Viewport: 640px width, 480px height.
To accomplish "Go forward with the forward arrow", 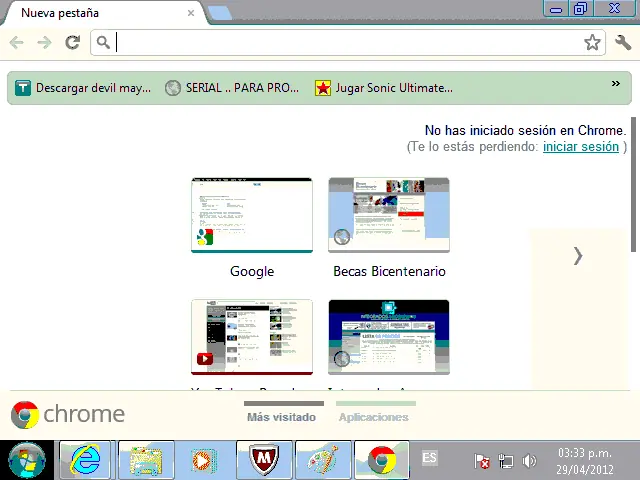I will (44, 42).
